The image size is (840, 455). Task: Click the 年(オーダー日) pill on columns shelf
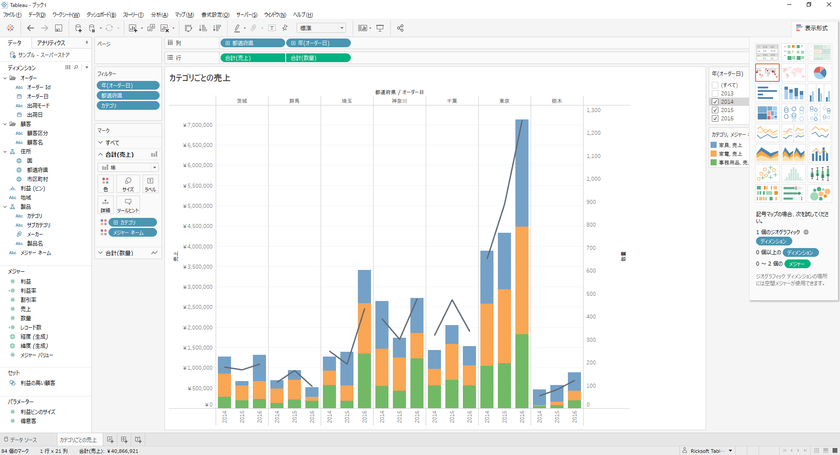[318, 43]
